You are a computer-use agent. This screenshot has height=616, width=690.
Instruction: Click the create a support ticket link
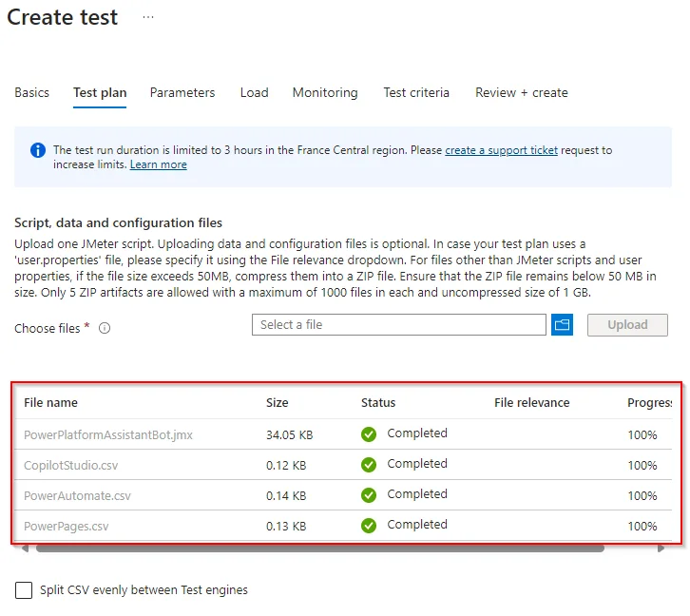501,150
